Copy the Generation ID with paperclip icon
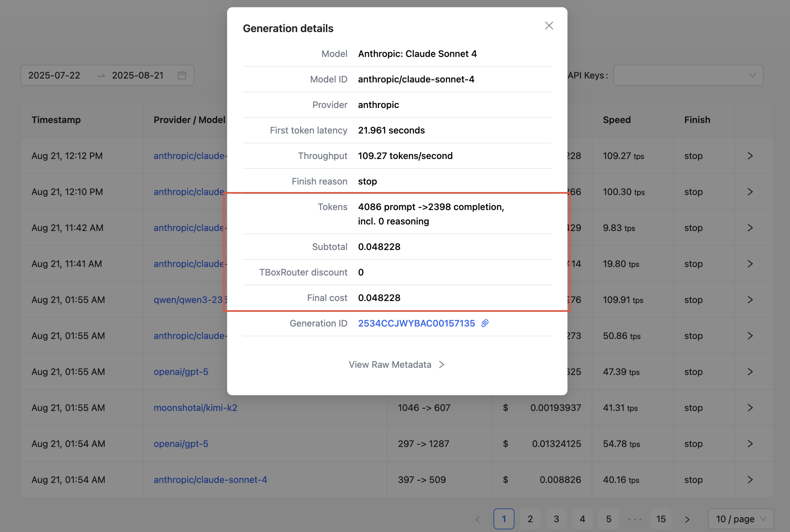This screenshot has width=790, height=532. click(485, 323)
